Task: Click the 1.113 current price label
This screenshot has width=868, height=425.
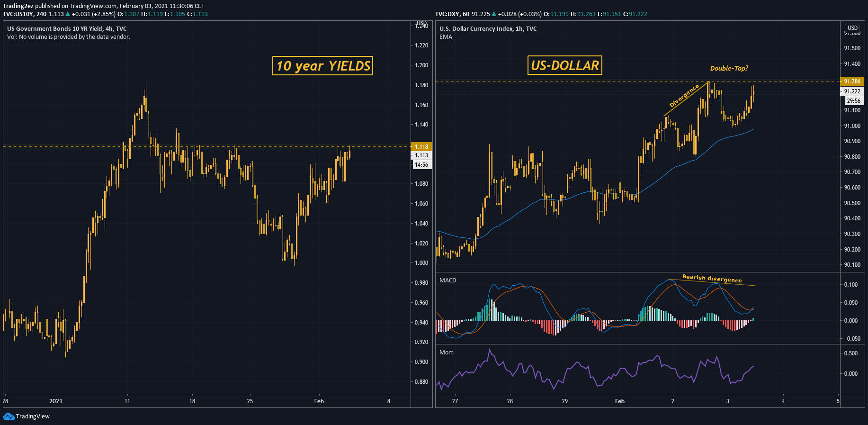Action: click(x=421, y=155)
